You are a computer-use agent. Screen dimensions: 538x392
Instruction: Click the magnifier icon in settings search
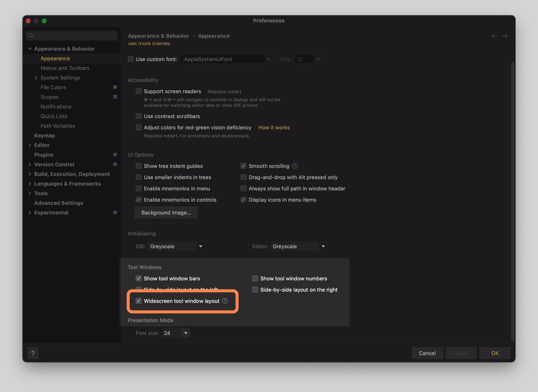point(31,36)
